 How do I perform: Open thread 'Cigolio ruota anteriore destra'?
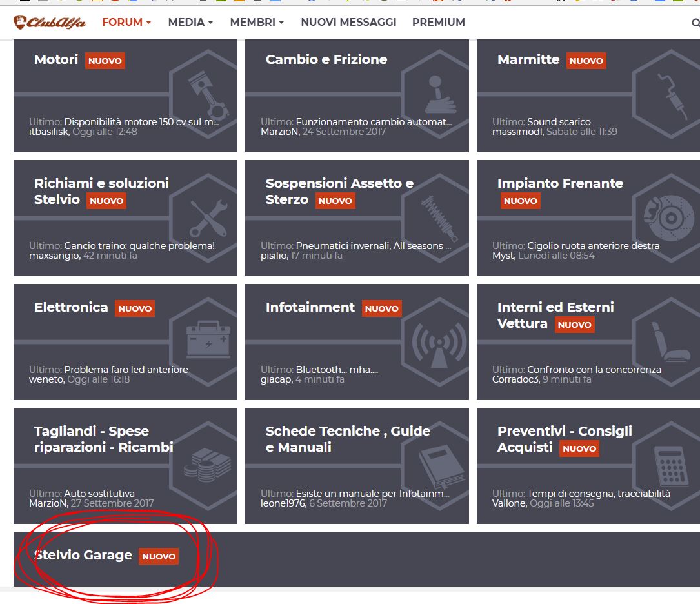coord(594,245)
